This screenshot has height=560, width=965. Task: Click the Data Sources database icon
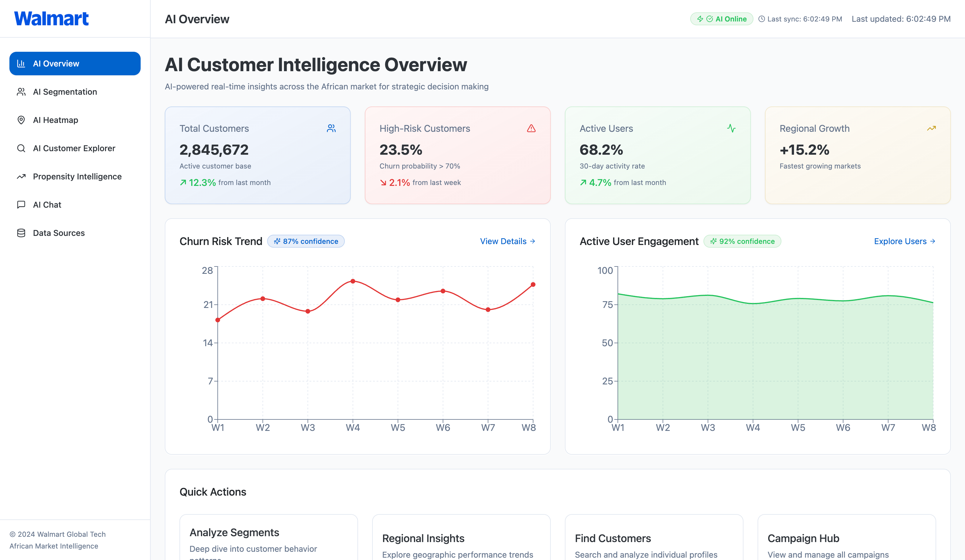point(21,233)
